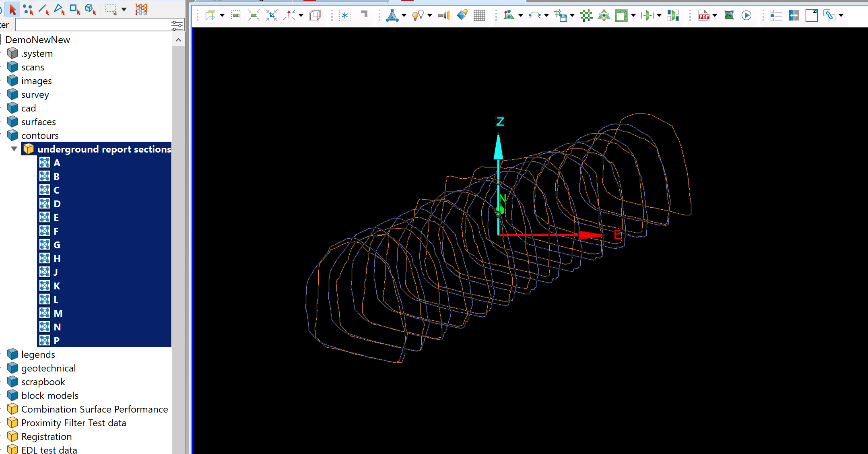Select the cube object selection tool
The height and width of the screenshot is (454, 868).
click(x=90, y=10)
